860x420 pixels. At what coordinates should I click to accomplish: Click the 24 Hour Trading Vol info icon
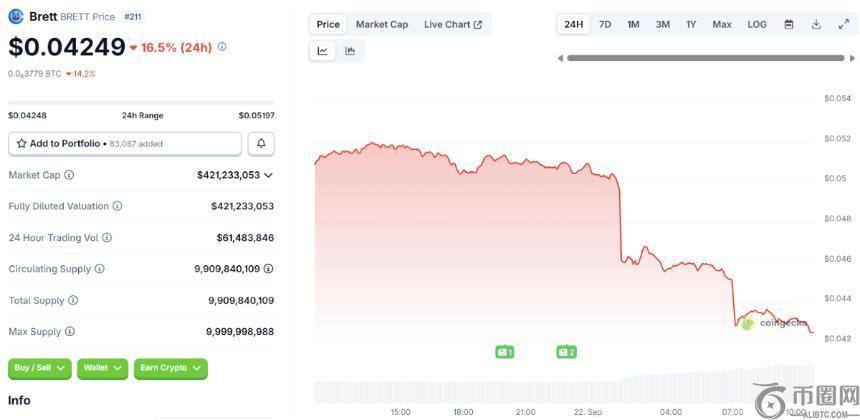point(107,238)
